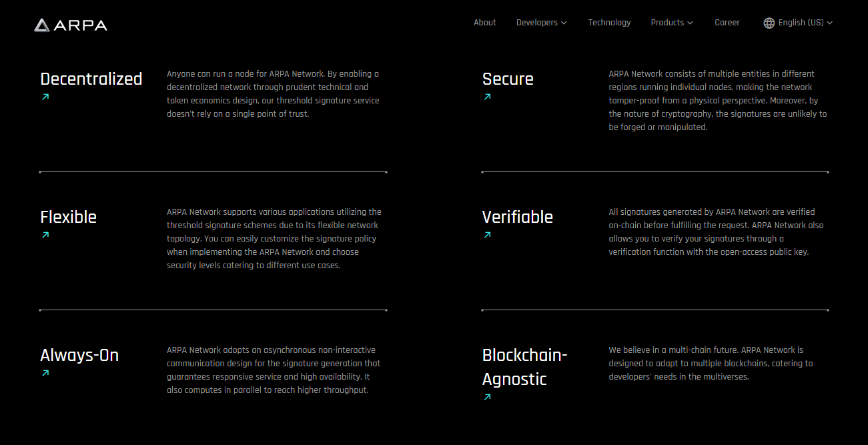Click the arrow icon under Flexible
868x445 pixels.
click(45, 235)
